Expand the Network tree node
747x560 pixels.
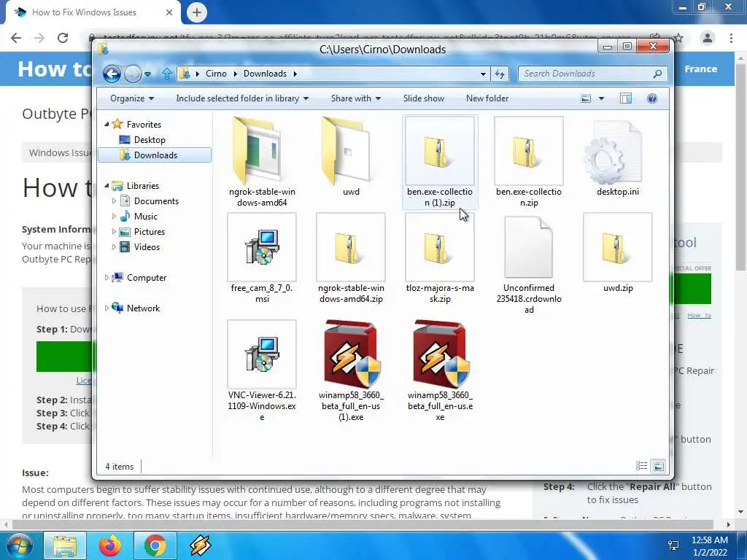(107, 308)
